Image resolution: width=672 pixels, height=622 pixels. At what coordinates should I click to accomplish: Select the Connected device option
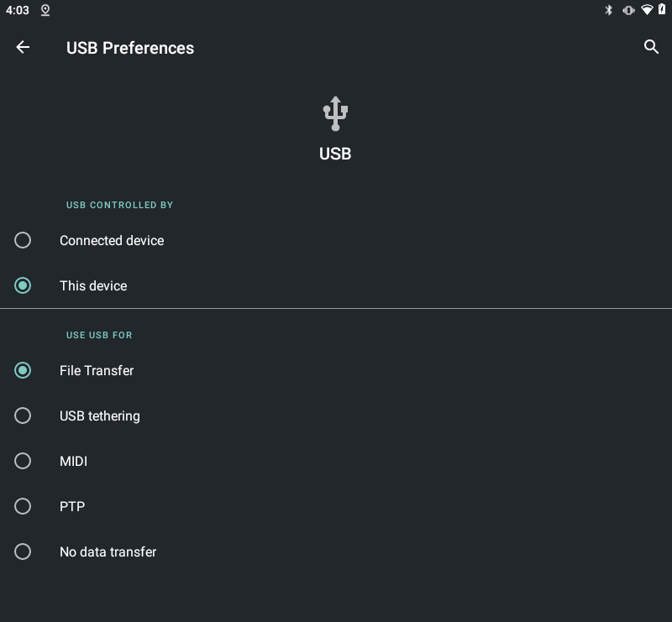click(x=112, y=240)
